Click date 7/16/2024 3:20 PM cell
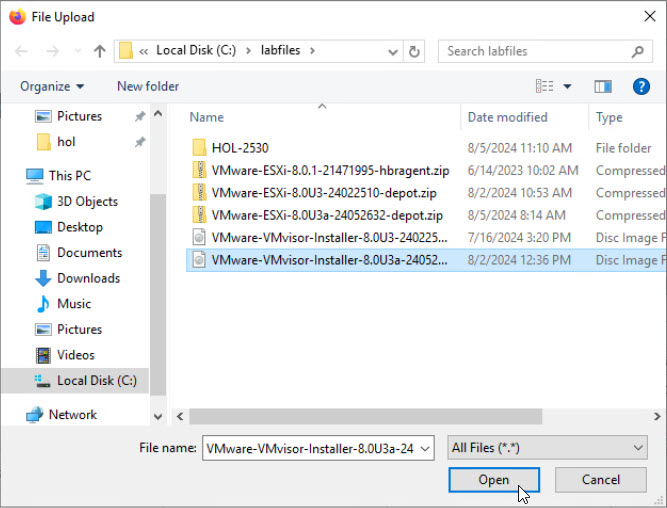 click(519, 238)
